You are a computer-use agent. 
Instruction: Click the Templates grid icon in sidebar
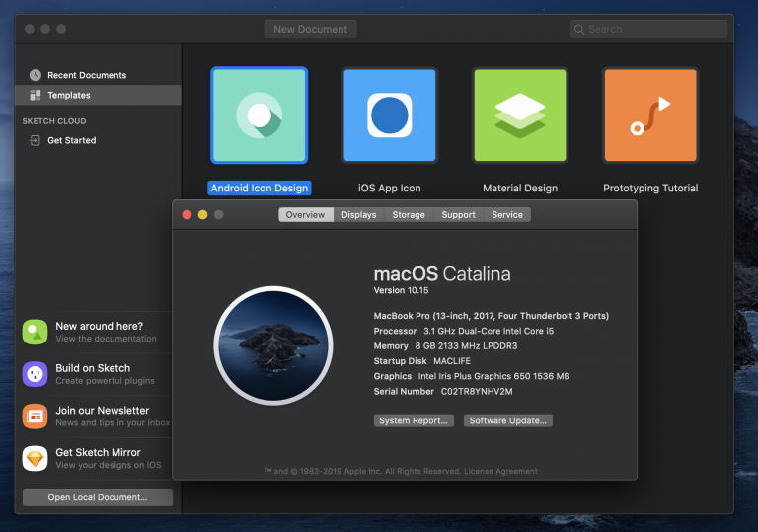36,95
